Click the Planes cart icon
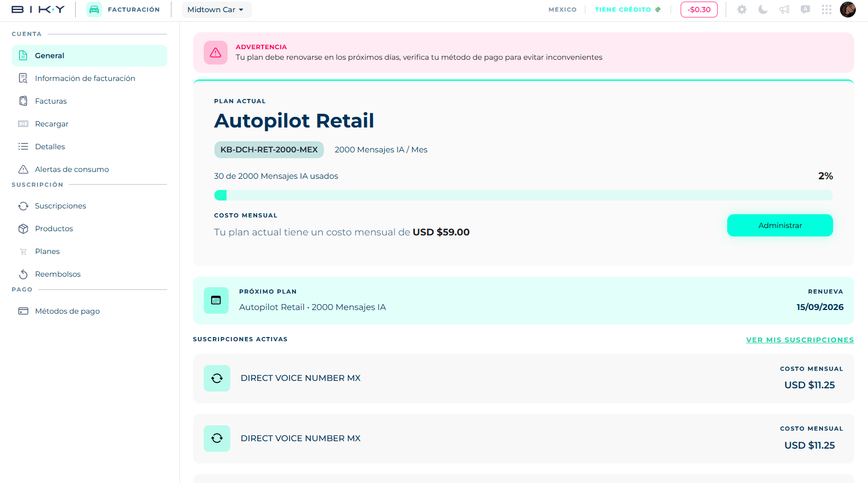This screenshot has height=483, width=868. (x=23, y=252)
